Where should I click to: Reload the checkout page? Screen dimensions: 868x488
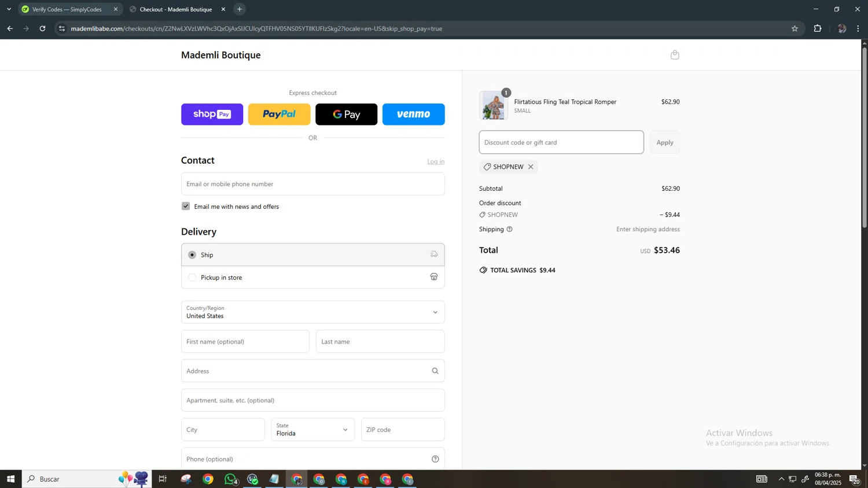click(x=42, y=28)
